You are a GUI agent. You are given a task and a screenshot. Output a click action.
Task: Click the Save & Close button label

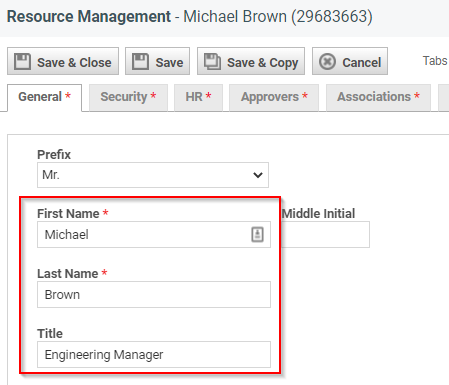74,62
